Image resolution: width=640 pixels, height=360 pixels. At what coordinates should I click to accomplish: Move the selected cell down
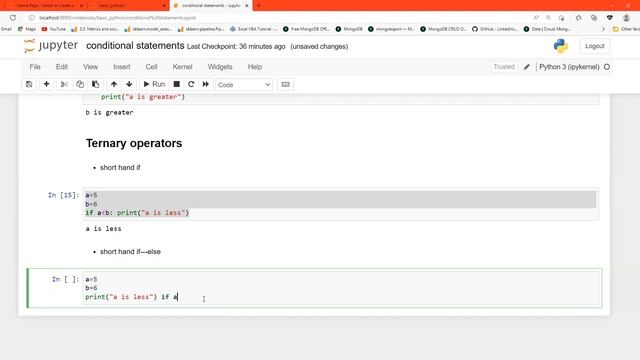[129, 84]
